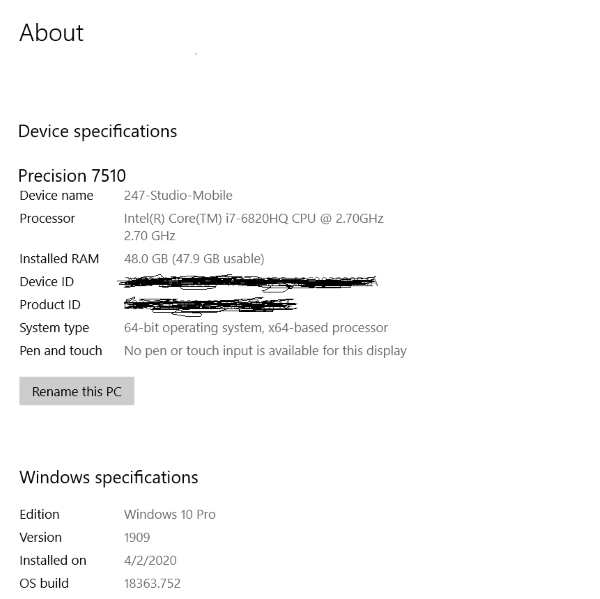This screenshot has height=599, width=600.
Task: Click the Device name label
Action: (x=56, y=196)
